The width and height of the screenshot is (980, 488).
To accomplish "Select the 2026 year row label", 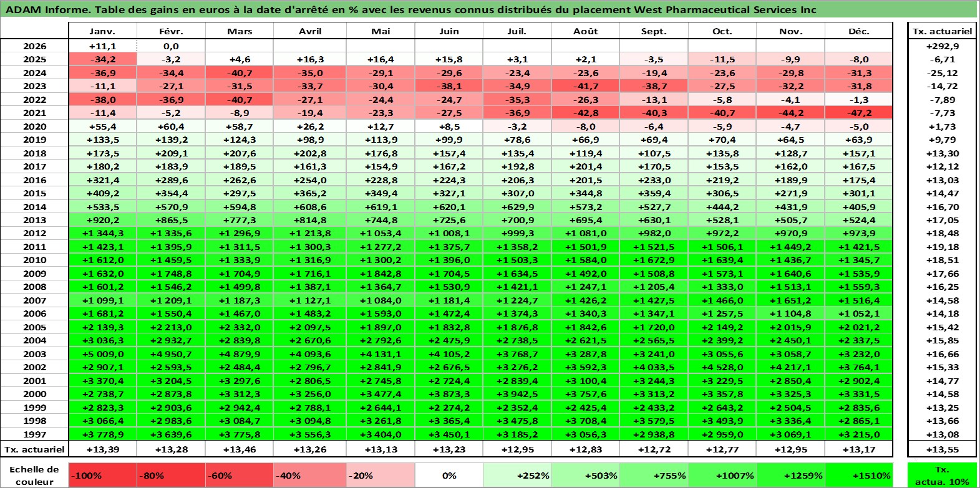I will coord(34,46).
